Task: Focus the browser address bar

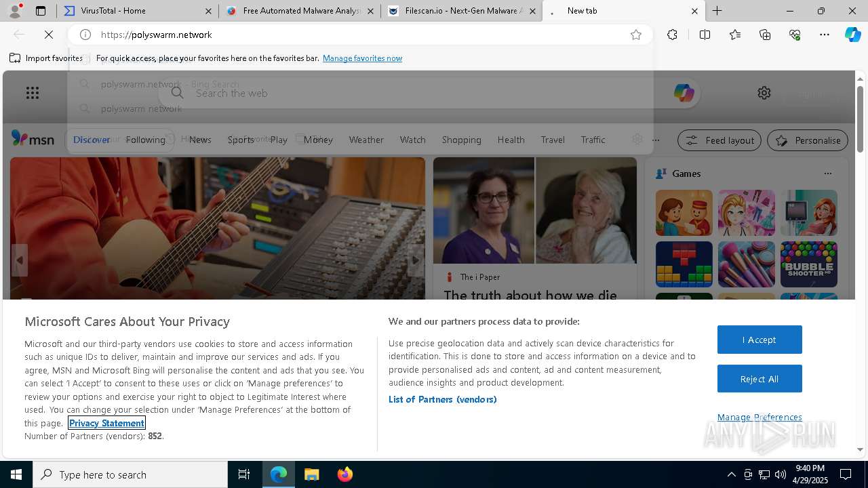Action: tap(359, 35)
